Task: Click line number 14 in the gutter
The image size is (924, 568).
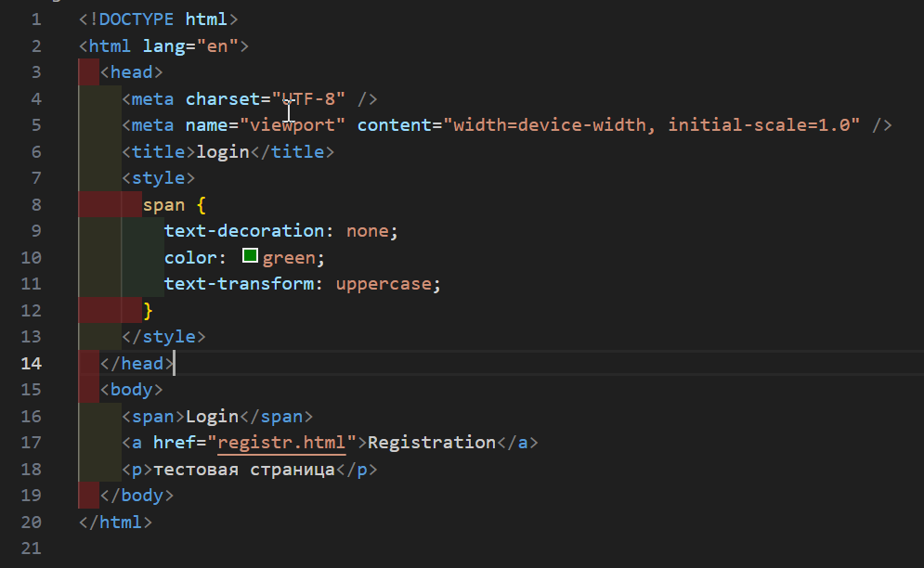Action: [x=31, y=363]
